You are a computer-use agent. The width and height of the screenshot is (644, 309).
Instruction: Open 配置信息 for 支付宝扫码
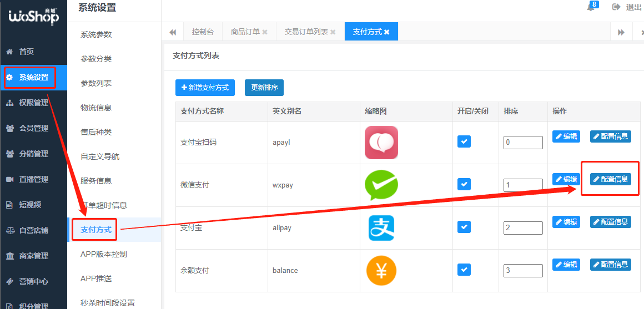(x=610, y=136)
